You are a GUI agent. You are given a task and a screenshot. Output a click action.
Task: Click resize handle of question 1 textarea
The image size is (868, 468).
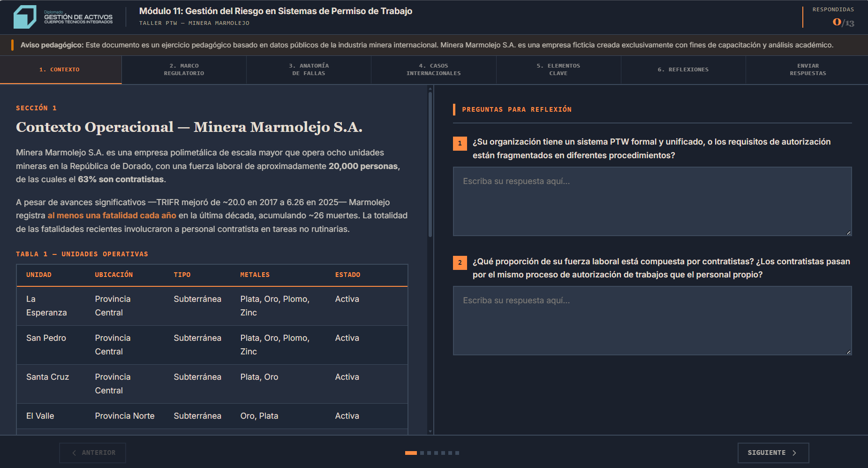(x=848, y=233)
